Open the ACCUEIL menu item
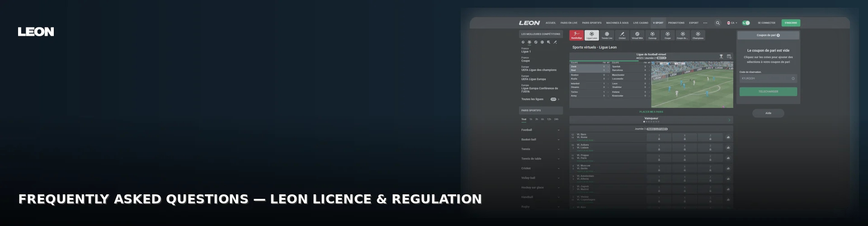This screenshot has height=226, width=868. [551, 23]
